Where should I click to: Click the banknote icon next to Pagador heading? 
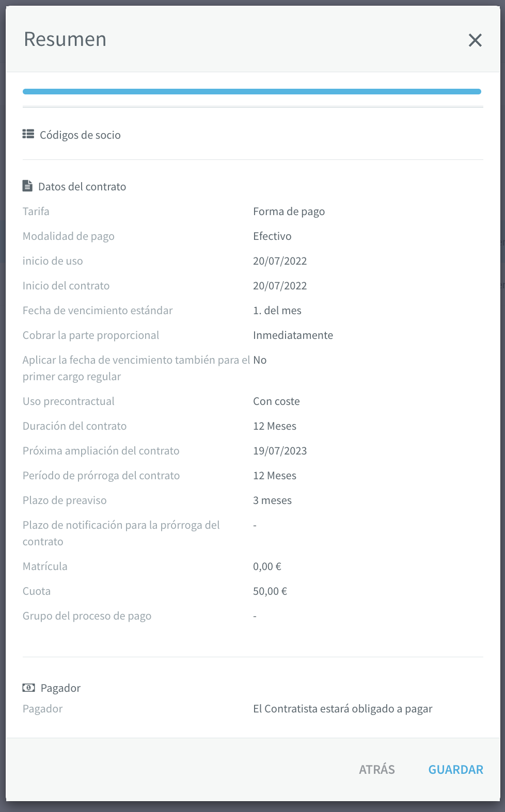tap(29, 688)
